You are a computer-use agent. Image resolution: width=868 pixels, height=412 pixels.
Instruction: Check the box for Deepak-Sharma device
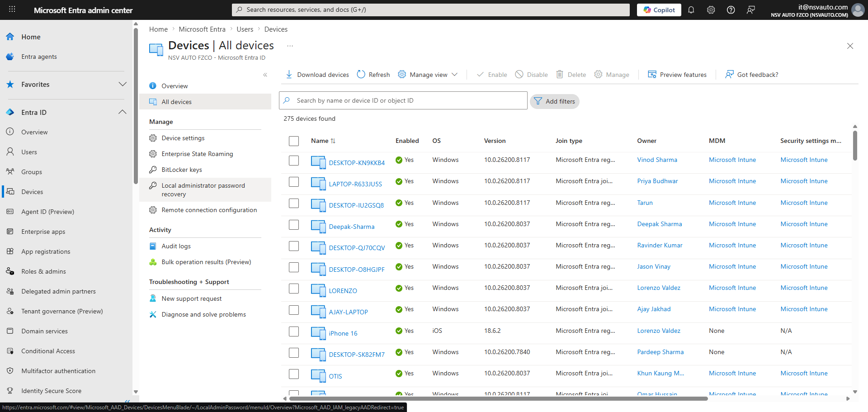tap(294, 225)
